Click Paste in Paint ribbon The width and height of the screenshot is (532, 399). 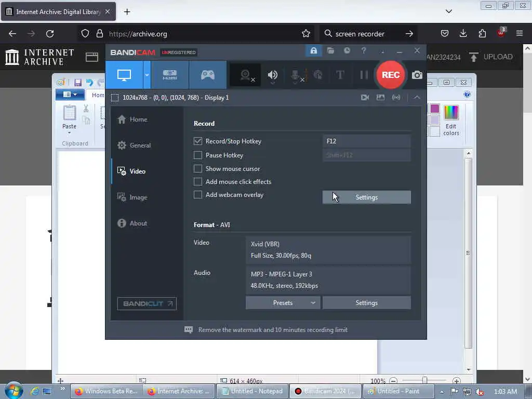pyautogui.click(x=69, y=119)
